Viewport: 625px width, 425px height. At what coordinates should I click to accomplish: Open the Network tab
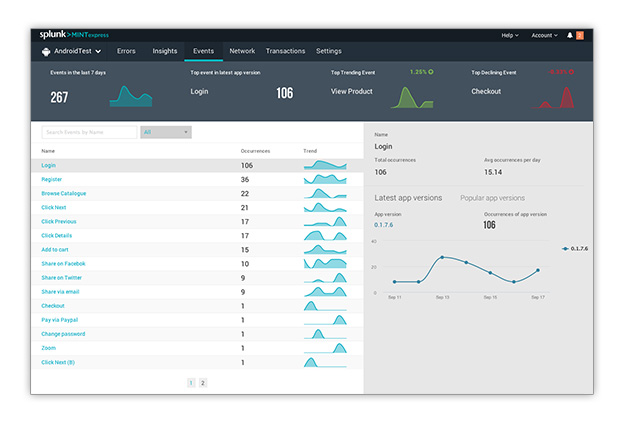(242, 51)
